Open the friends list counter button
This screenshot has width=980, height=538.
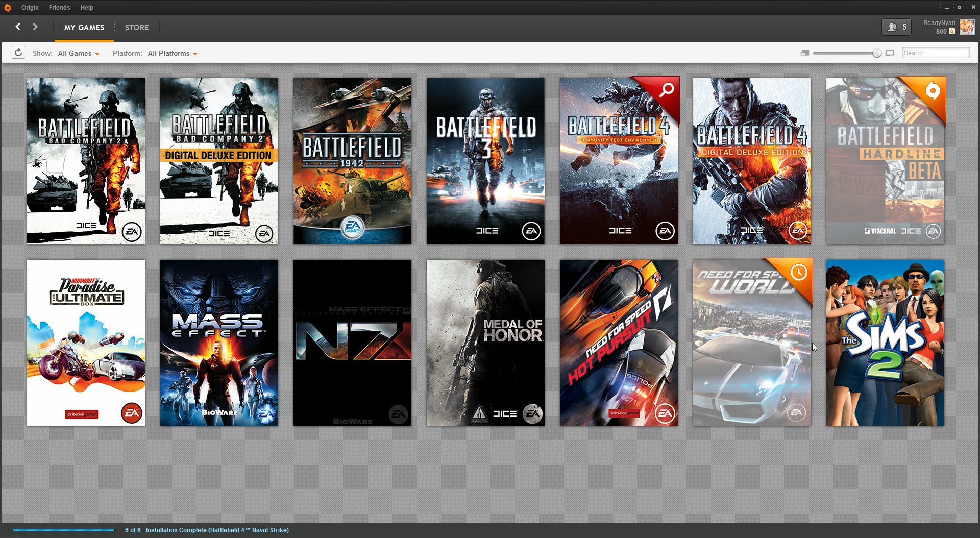896,27
